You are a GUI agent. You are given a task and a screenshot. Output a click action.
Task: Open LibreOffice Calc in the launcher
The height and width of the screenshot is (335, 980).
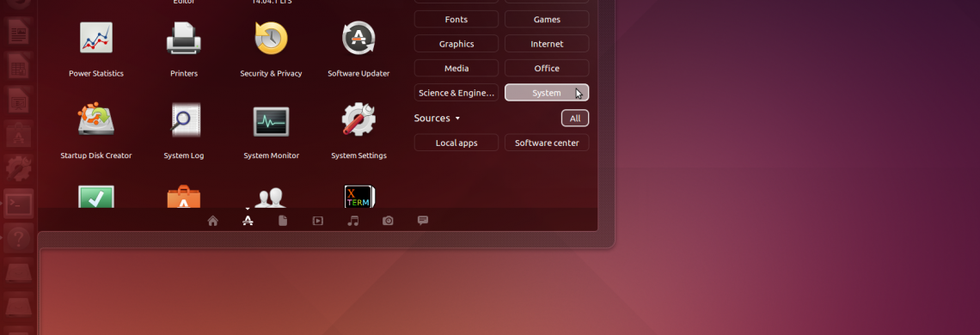coord(19,67)
